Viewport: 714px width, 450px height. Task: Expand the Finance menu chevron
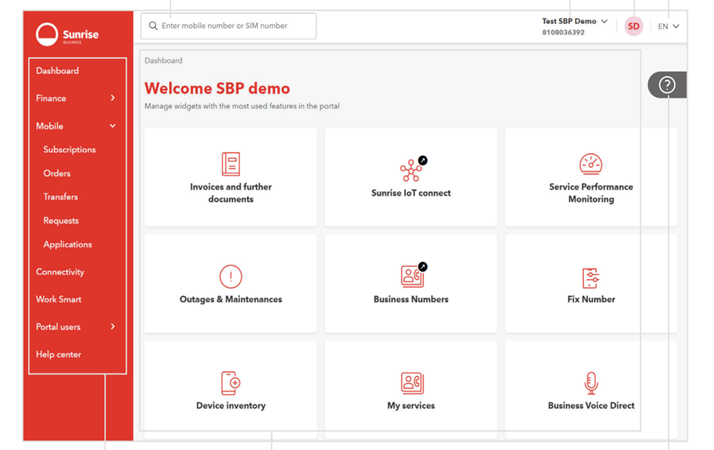(x=112, y=98)
